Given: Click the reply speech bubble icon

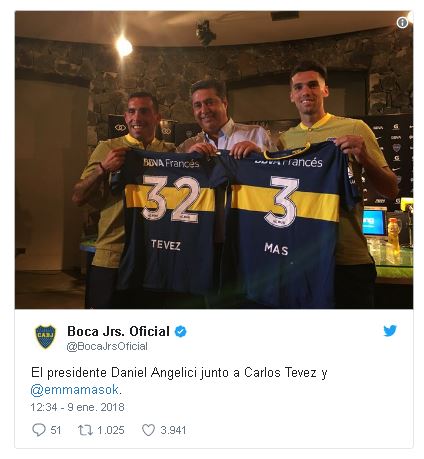Looking at the screenshot, I should [38, 430].
